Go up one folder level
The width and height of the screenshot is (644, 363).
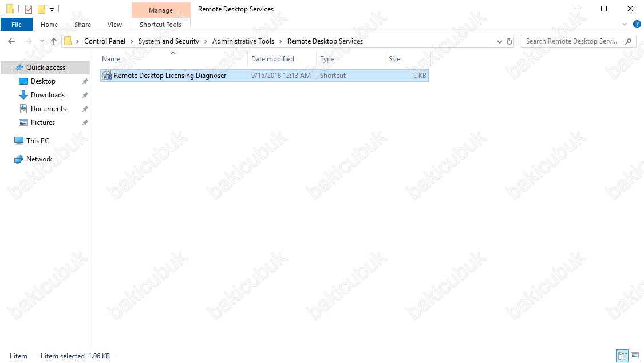[x=54, y=41]
